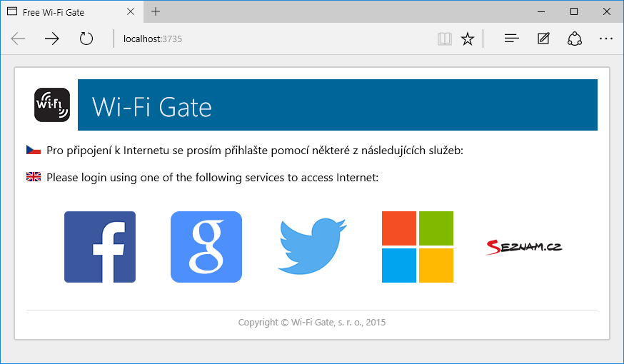
Task: Log in via Seznam.cz logo
Action: (x=524, y=247)
